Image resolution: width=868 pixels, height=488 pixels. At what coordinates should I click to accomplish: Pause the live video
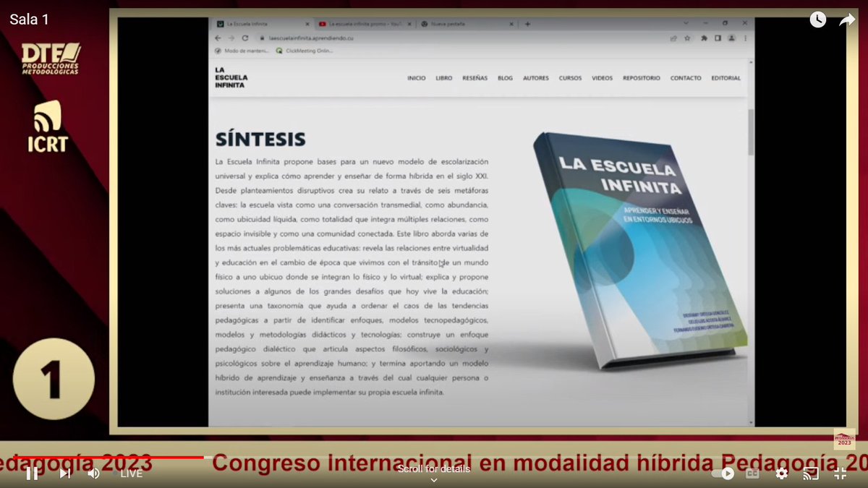(32, 474)
